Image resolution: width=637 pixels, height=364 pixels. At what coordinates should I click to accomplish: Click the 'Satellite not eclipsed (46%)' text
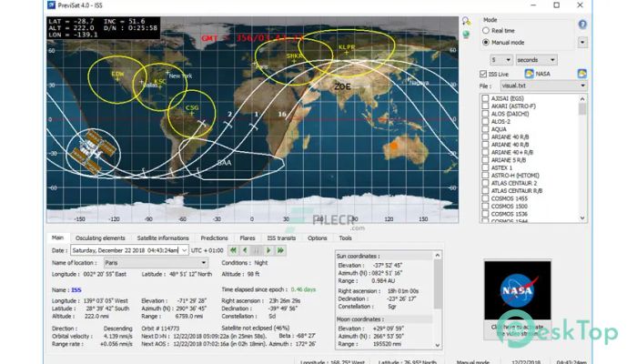point(256,328)
